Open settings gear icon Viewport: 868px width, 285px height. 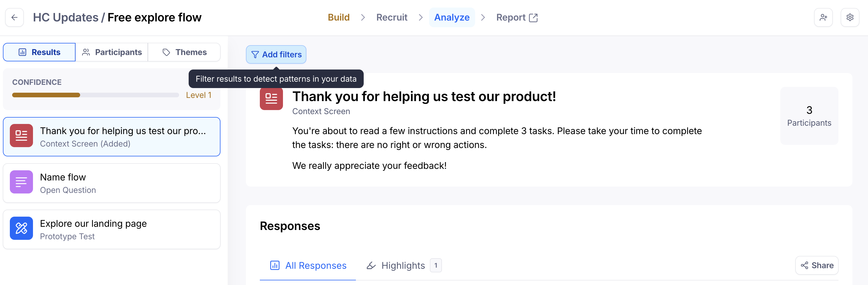[x=850, y=17]
